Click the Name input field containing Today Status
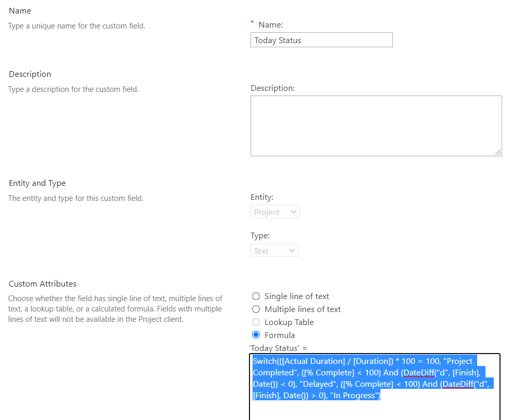 point(321,40)
